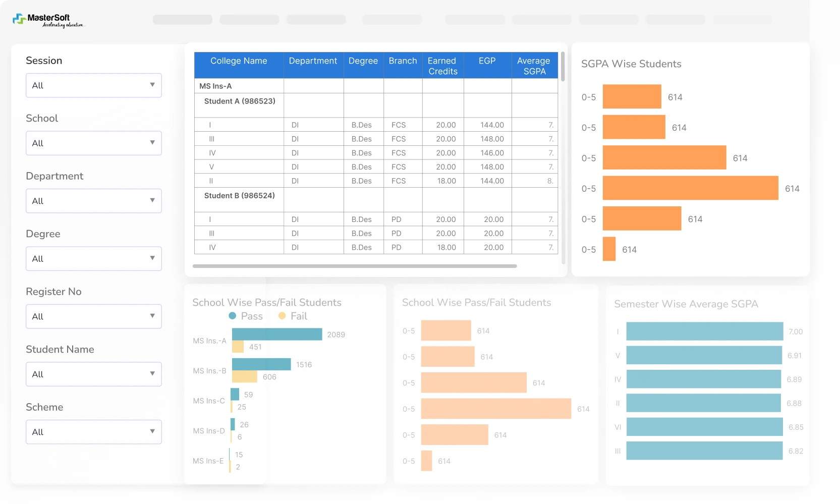
Task: Click the College Name column header
Action: point(238,61)
